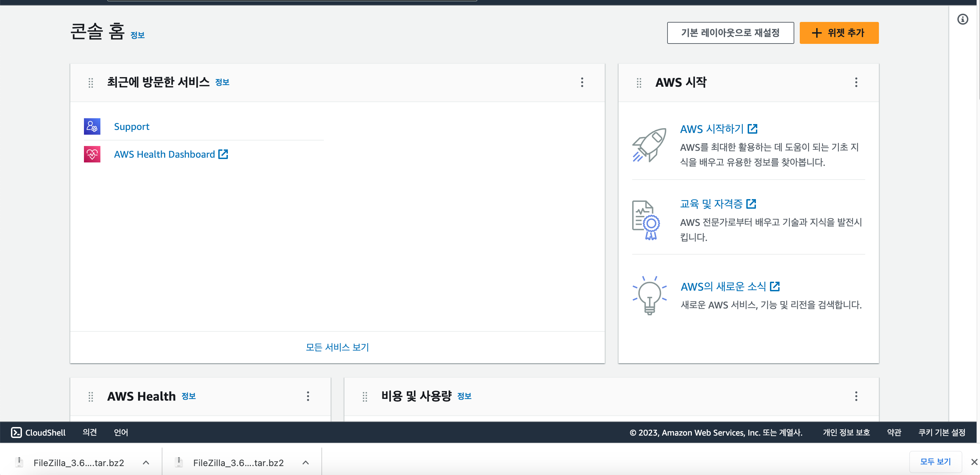This screenshot has height=475, width=980.
Task: Grab the drag handle of 최근에 방문한 서비스 widget
Action: [90, 83]
